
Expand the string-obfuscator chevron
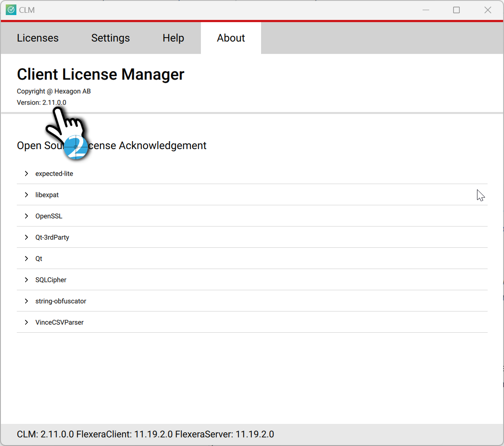[x=27, y=301]
